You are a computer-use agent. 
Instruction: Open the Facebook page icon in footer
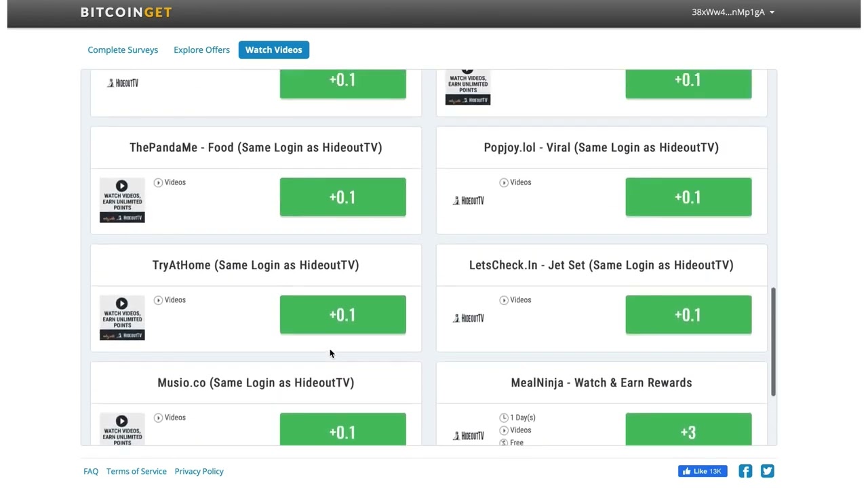click(745, 471)
